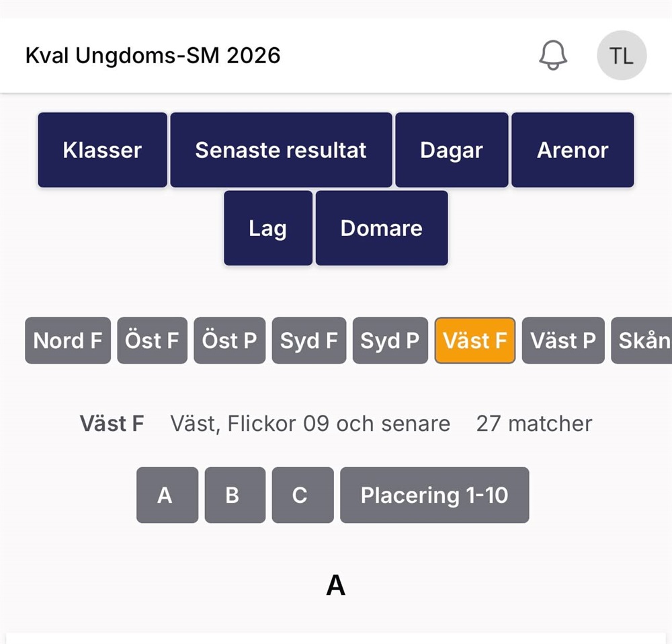Switch to the Öst F class
The height and width of the screenshot is (644, 672).
pyautogui.click(x=152, y=341)
